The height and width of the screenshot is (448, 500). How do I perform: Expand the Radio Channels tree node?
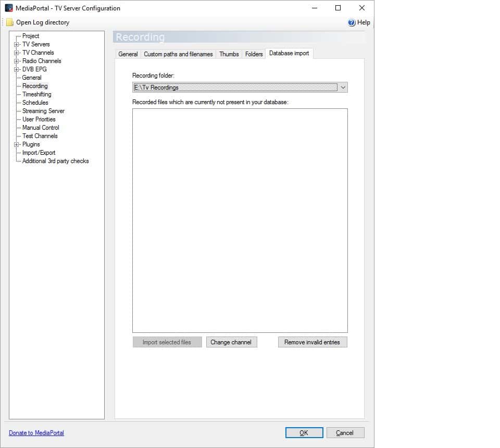coord(17,61)
